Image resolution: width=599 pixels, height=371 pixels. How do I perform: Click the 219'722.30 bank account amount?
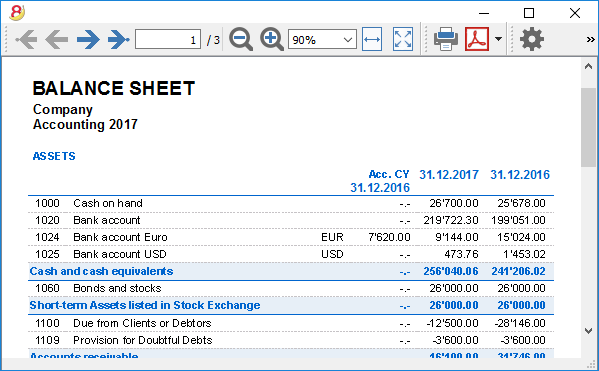pos(451,220)
